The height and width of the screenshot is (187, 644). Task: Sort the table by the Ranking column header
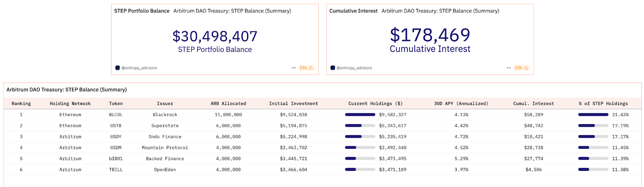[x=21, y=104]
